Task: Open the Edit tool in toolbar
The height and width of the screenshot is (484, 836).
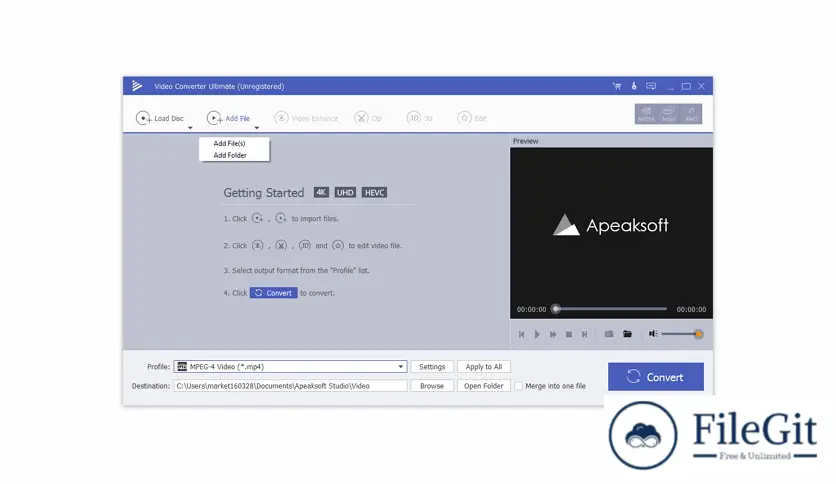Action: coord(472,118)
